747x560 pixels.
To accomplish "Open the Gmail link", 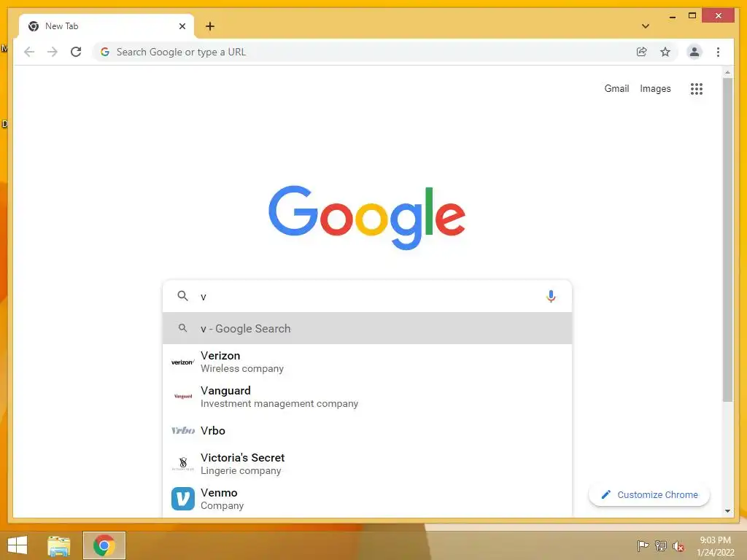I will pyautogui.click(x=616, y=88).
